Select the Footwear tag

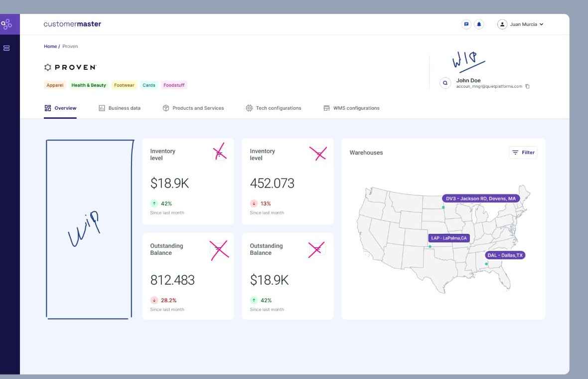[x=124, y=85]
